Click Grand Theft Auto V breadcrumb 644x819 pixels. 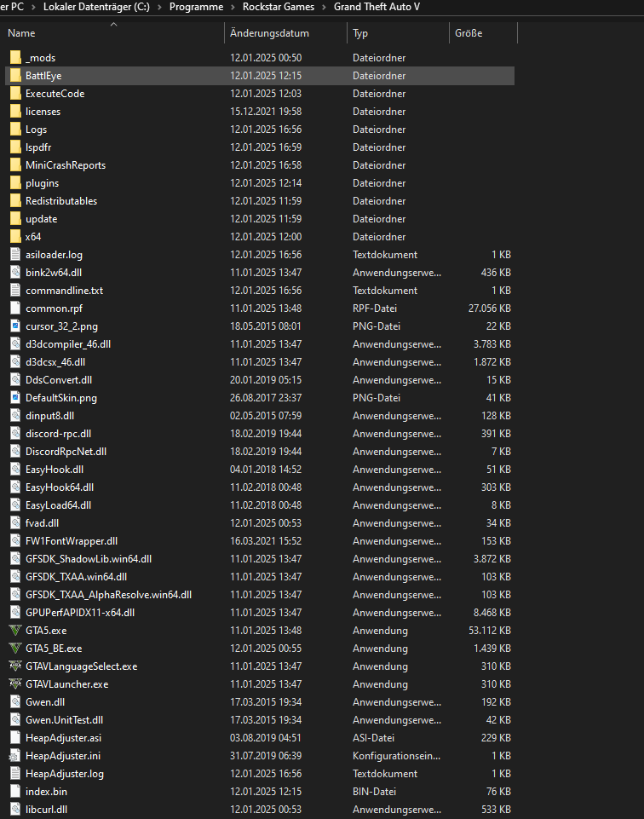pos(377,7)
